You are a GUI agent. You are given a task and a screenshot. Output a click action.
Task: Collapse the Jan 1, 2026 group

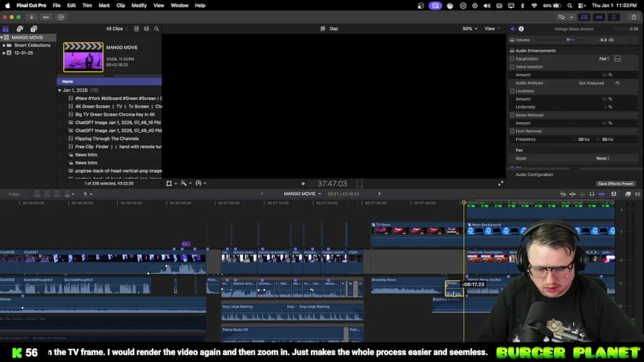click(x=59, y=90)
